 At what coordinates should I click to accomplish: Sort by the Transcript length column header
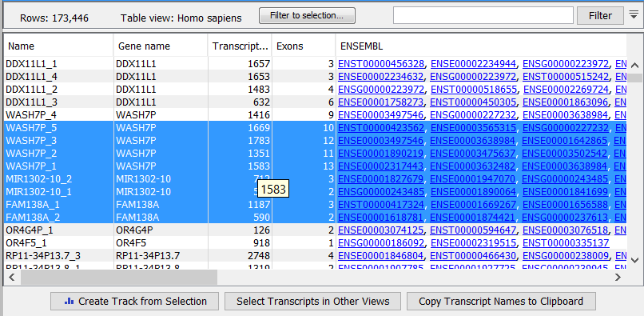click(240, 46)
